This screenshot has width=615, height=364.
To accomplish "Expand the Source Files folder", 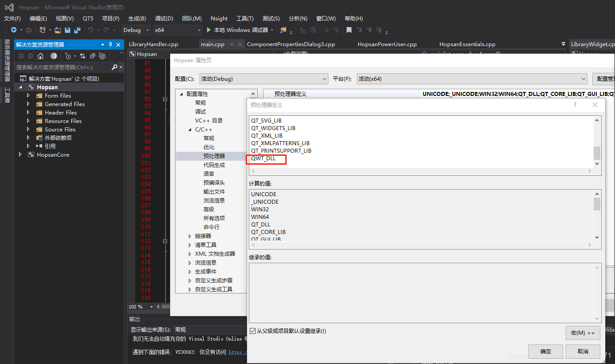I will point(28,129).
